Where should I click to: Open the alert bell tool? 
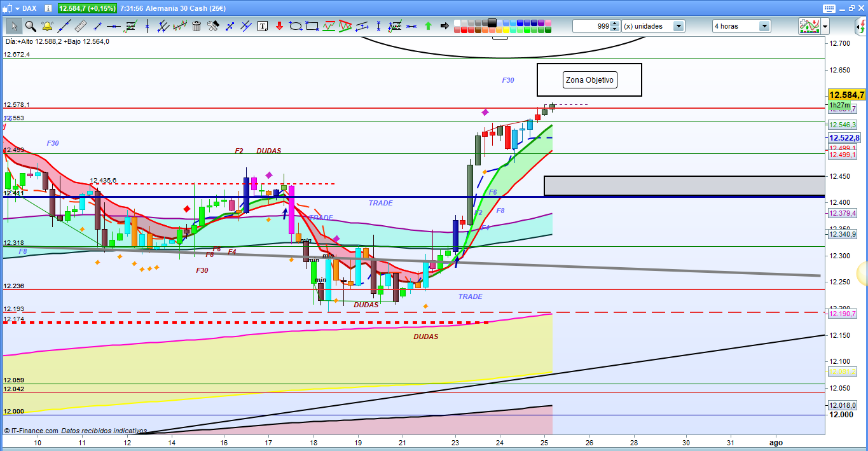pyautogui.click(x=47, y=26)
